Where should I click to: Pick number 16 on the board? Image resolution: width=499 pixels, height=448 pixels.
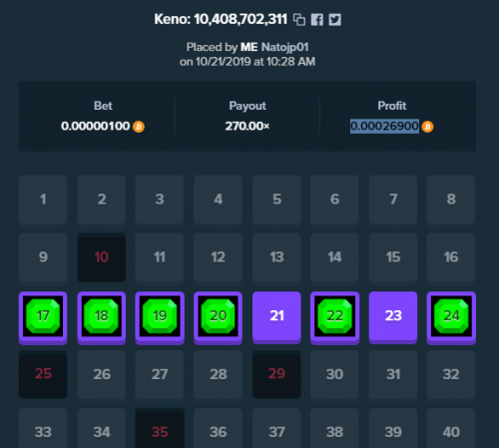(451, 257)
